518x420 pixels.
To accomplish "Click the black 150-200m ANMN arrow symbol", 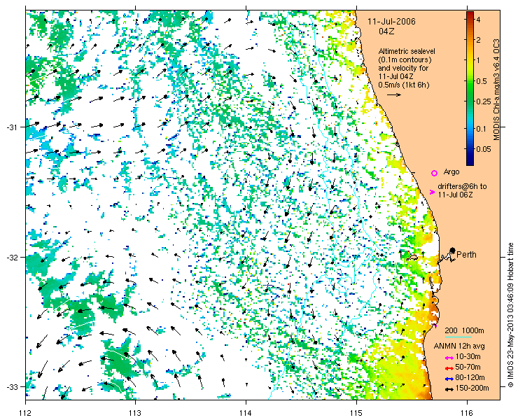I will coord(449,389).
